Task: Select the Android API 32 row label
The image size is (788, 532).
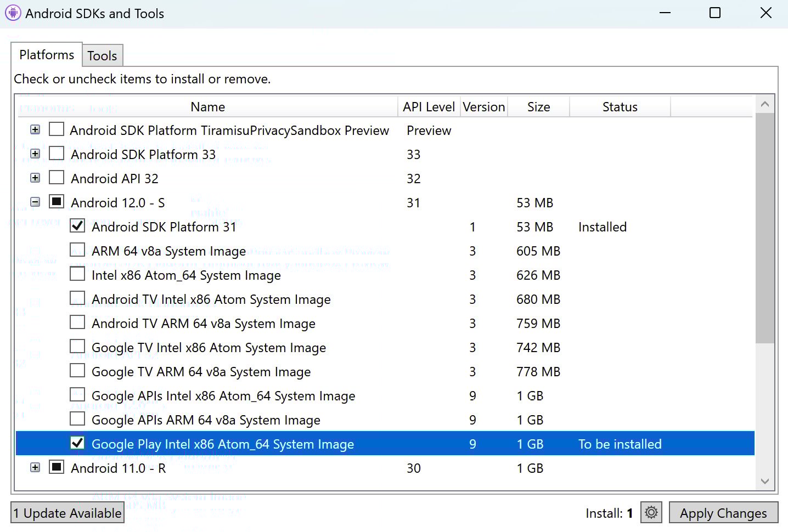Action: point(114,178)
